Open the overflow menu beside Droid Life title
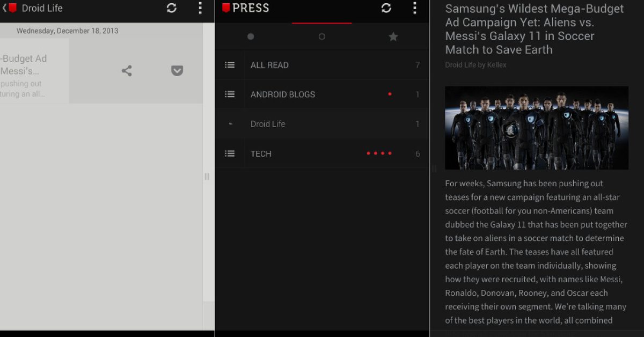Image resolution: width=644 pixels, height=337 pixels. [200, 8]
